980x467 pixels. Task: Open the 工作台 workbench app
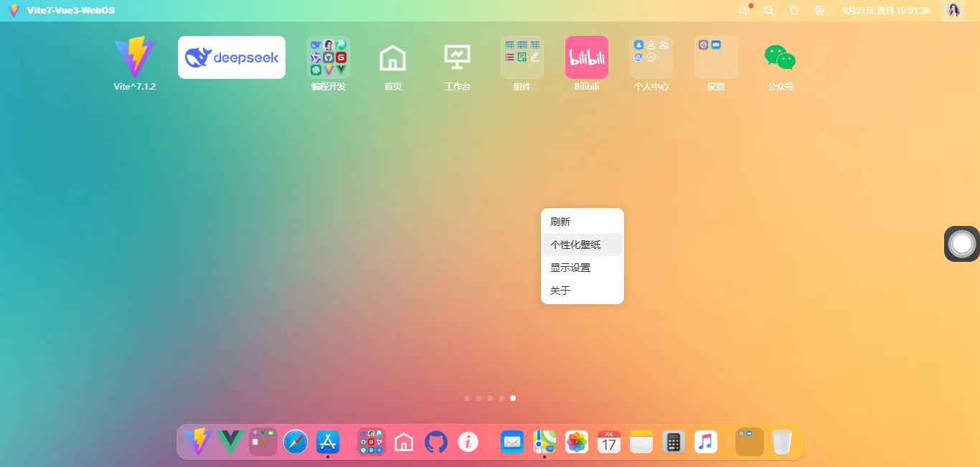pos(457,57)
